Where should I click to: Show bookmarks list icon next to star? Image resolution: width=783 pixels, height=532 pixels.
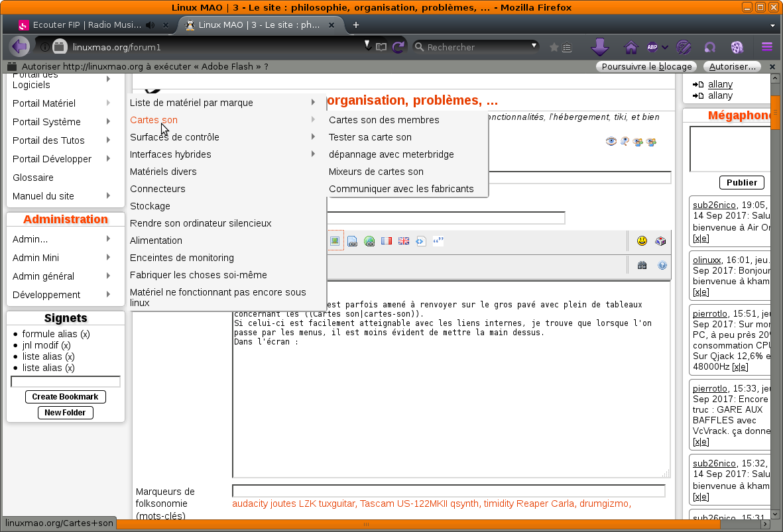click(x=567, y=48)
